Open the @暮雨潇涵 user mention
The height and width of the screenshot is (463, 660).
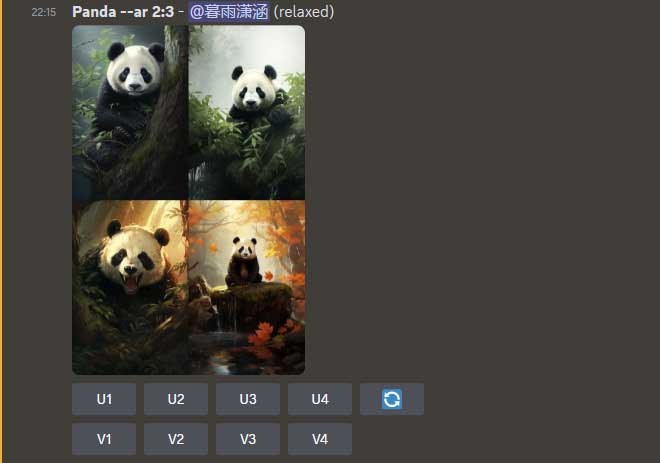pos(229,12)
